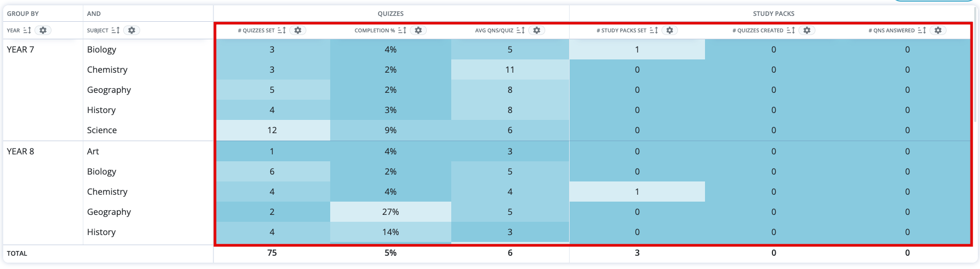Open the SUBJECT grouping gear settings

point(132,31)
